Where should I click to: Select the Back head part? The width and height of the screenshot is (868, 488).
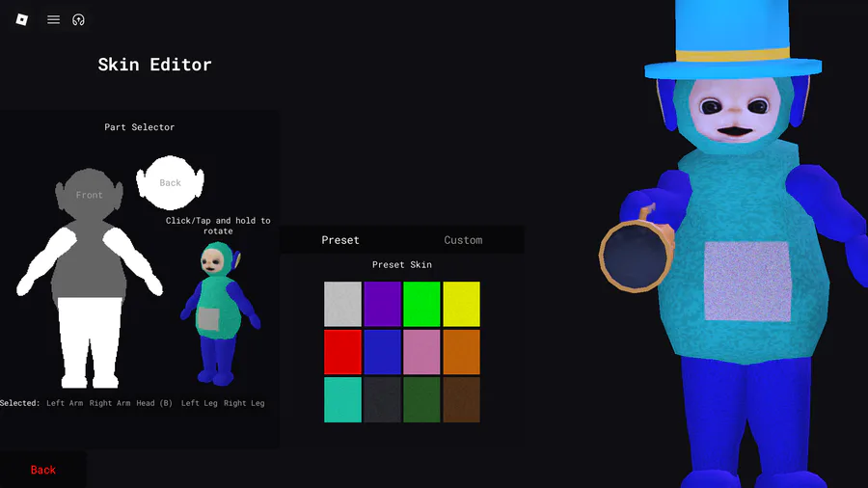pos(170,182)
